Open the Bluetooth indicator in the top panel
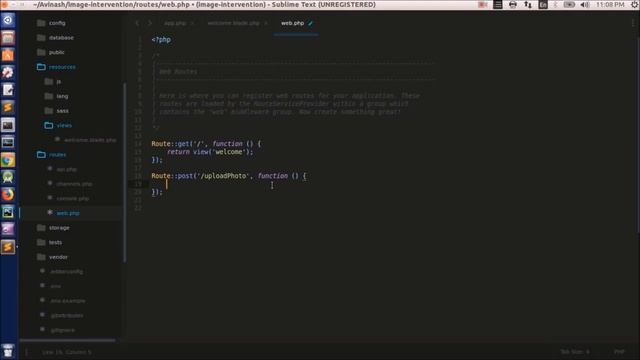The height and width of the screenshot is (360, 640). (556, 4)
